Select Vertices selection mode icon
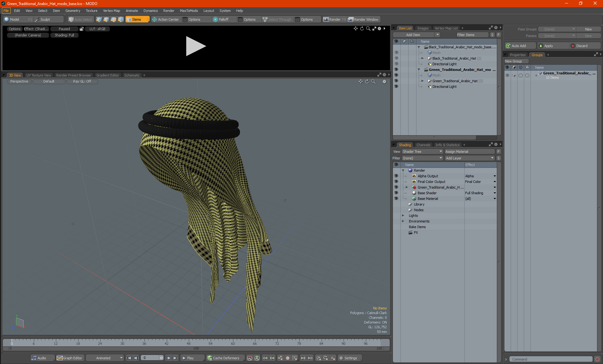The width and height of the screenshot is (603, 364). 99,19
